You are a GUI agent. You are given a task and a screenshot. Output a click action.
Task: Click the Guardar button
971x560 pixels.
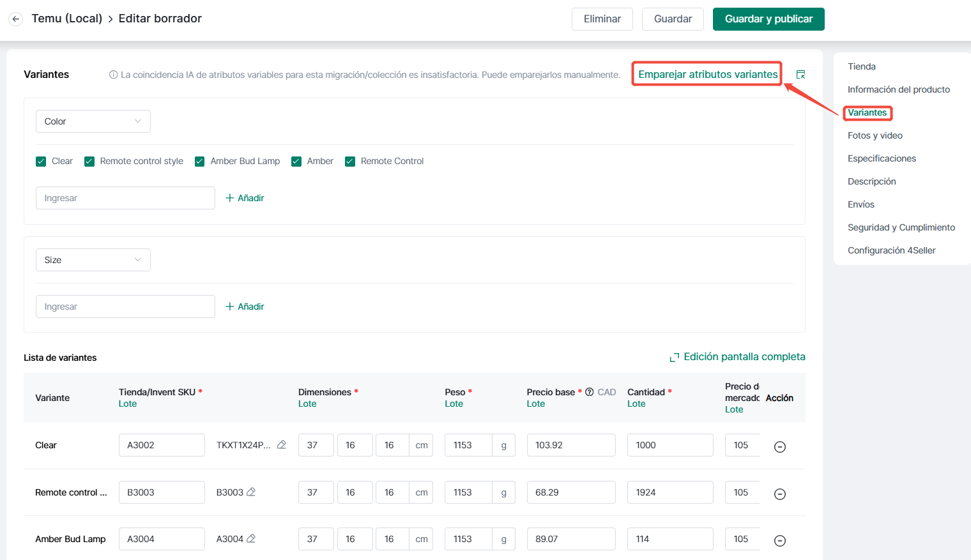pyautogui.click(x=673, y=19)
